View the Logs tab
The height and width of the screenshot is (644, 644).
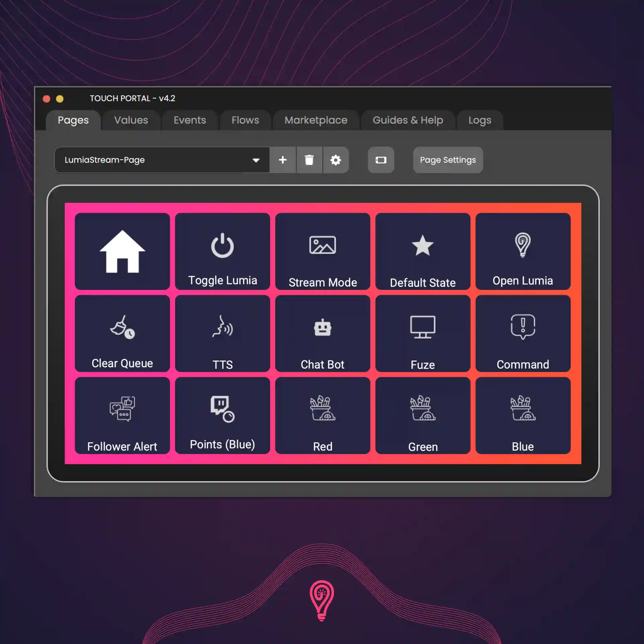(480, 120)
